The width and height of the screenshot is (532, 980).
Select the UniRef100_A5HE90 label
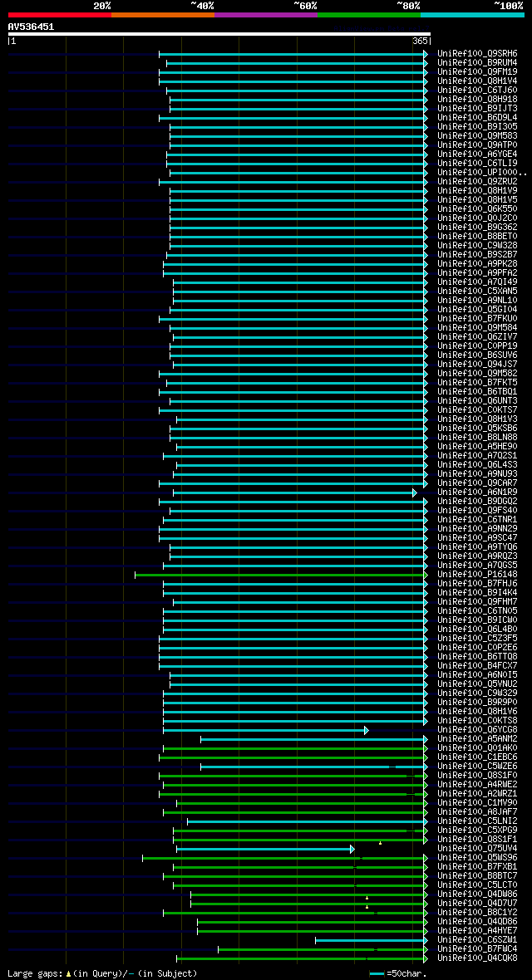477,446
